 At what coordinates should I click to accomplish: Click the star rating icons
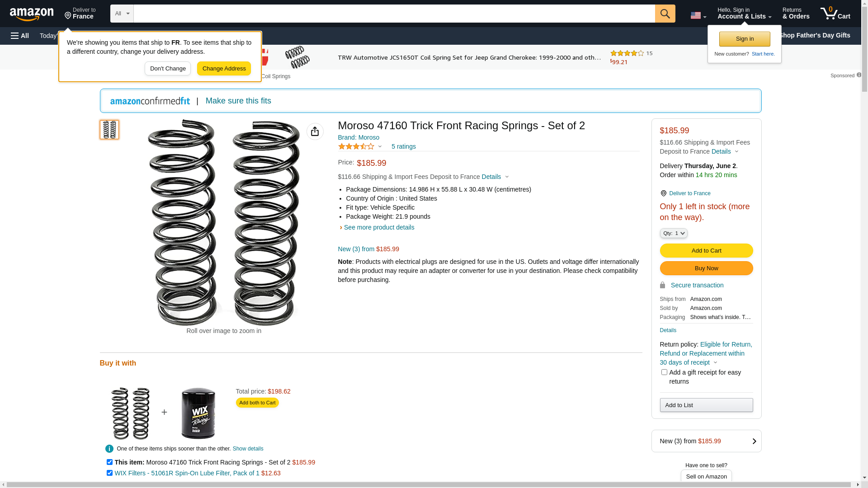[x=356, y=146]
